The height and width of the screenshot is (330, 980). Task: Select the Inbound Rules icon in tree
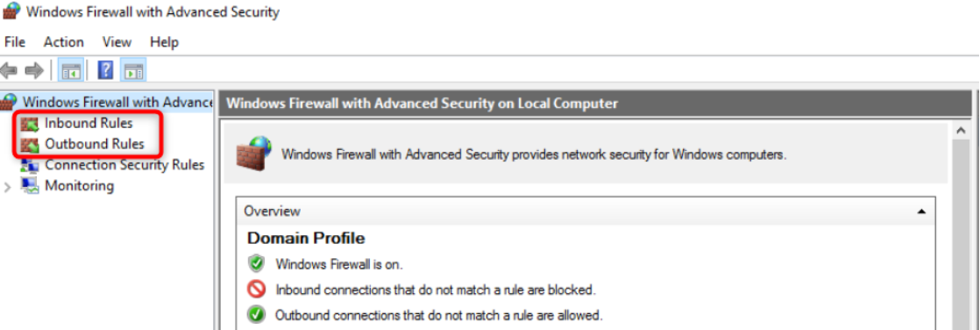coord(30,124)
